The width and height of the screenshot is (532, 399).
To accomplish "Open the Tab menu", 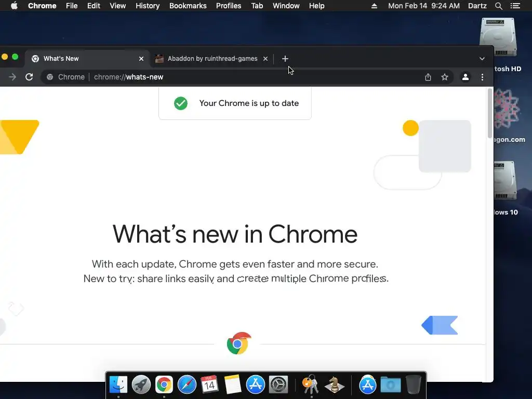I will point(257,6).
